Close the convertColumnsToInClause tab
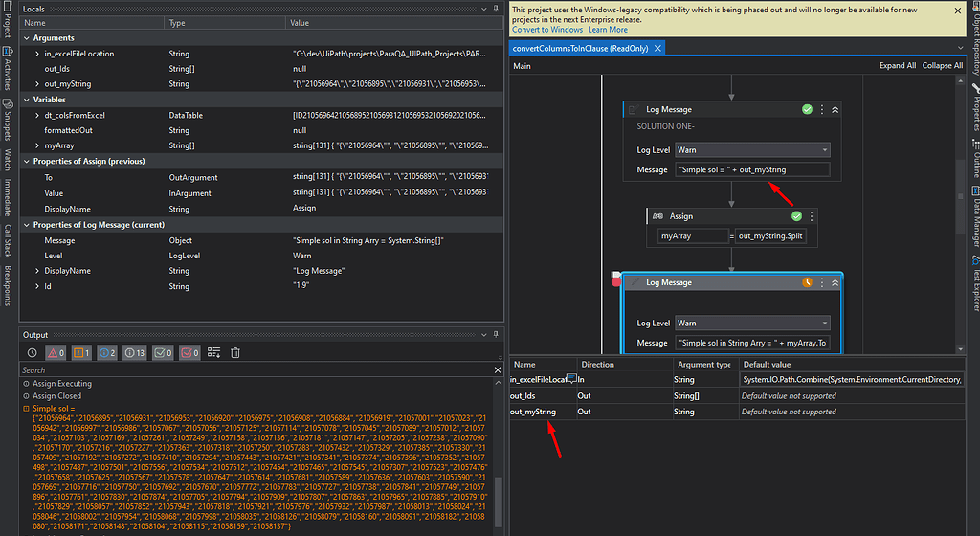This screenshot has height=536, width=980. pos(657,48)
